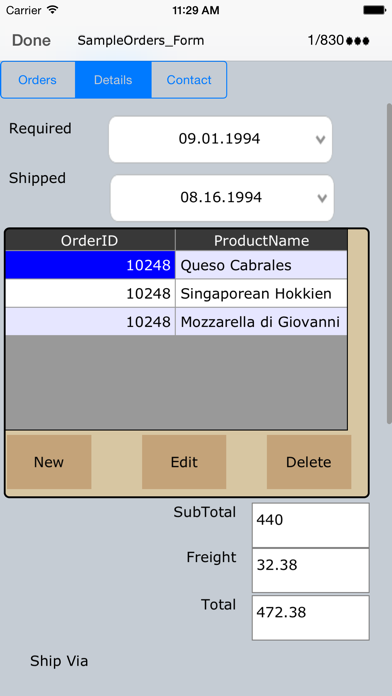Expand the Shipped date dropdown arrow

click(x=322, y=198)
